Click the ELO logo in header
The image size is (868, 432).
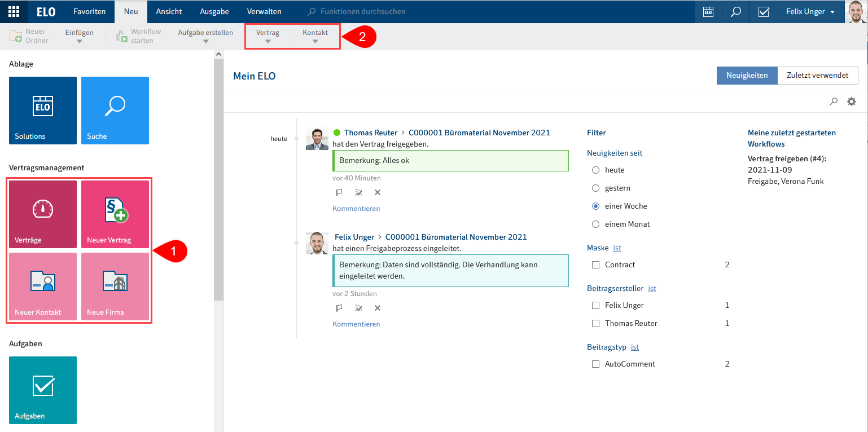46,11
